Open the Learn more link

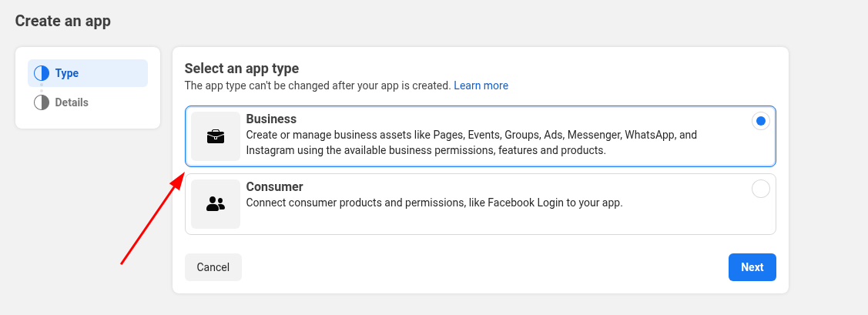point(481,85)
